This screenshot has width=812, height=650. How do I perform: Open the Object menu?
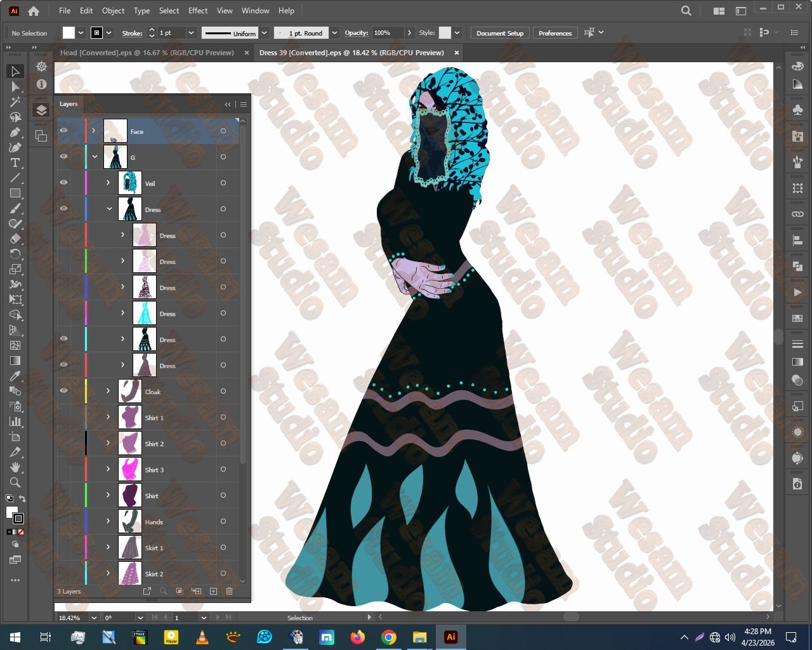tap(114, 11)
